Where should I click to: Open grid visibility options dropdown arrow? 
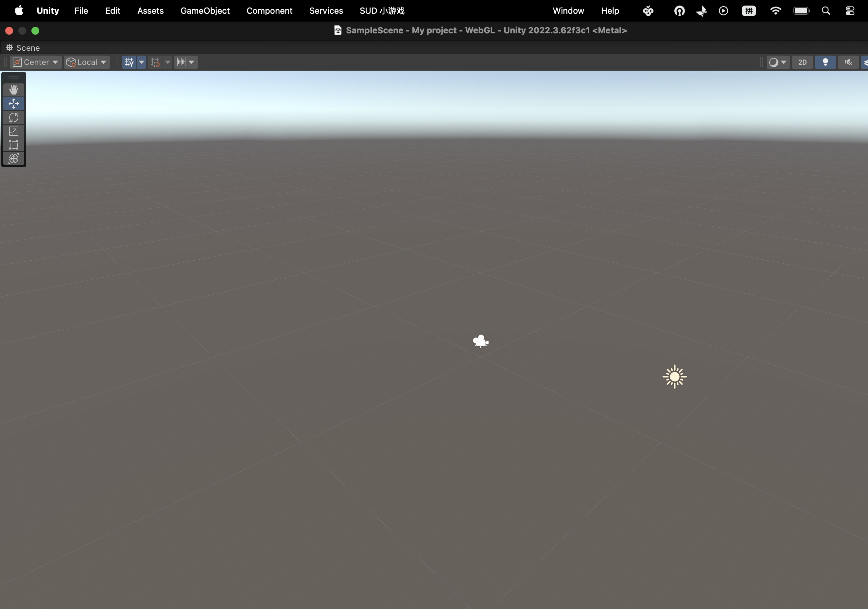click(x=142, y=62)
